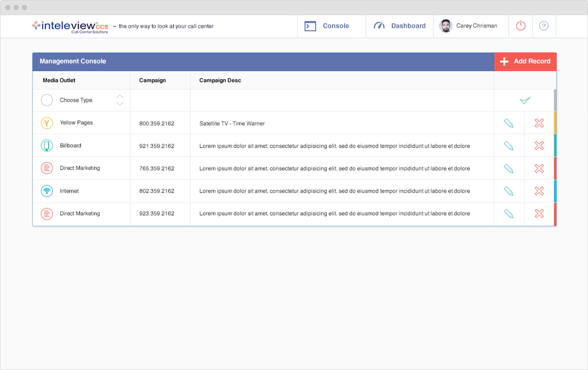Click the Choose Type down chevron
Screen dimensions: 588x370
[120, 104]
